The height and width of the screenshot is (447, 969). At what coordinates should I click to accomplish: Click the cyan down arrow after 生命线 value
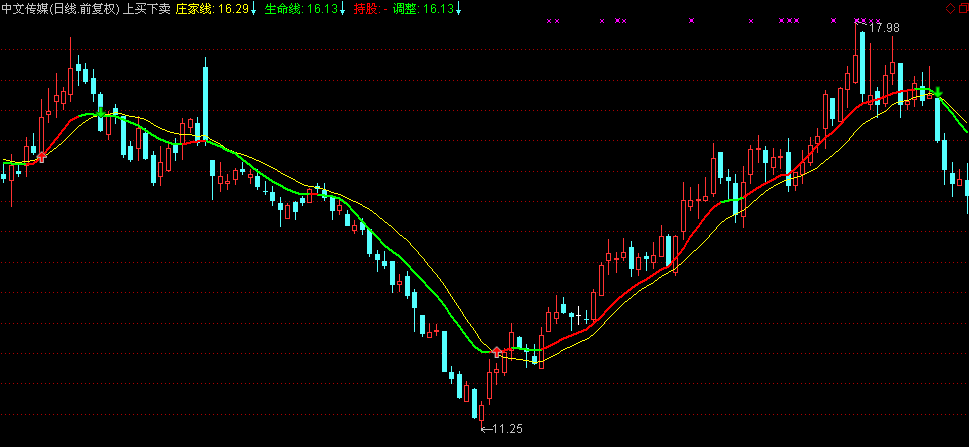343,9
